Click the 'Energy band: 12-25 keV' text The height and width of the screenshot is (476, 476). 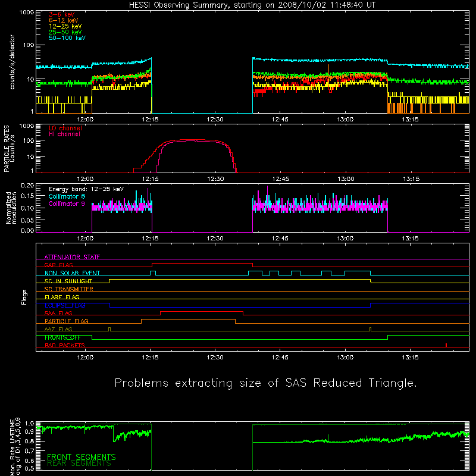tap(86, 189)
